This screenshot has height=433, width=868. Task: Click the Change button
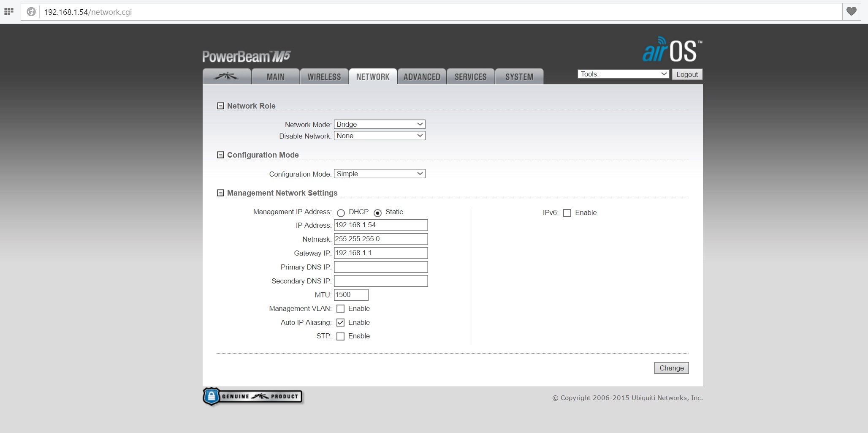tap(671, 368)
